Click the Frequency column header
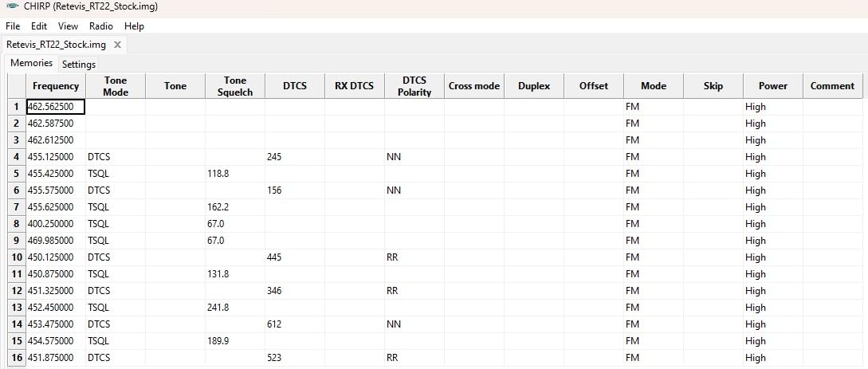868x369 pixels. point(56,86)
